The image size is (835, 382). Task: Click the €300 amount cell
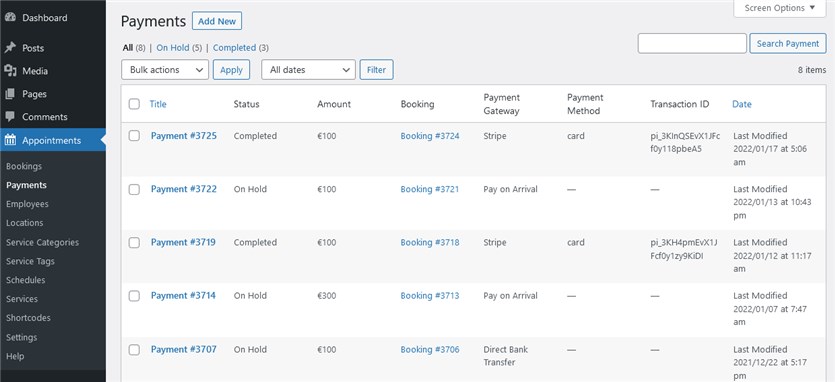pos(326,296)
